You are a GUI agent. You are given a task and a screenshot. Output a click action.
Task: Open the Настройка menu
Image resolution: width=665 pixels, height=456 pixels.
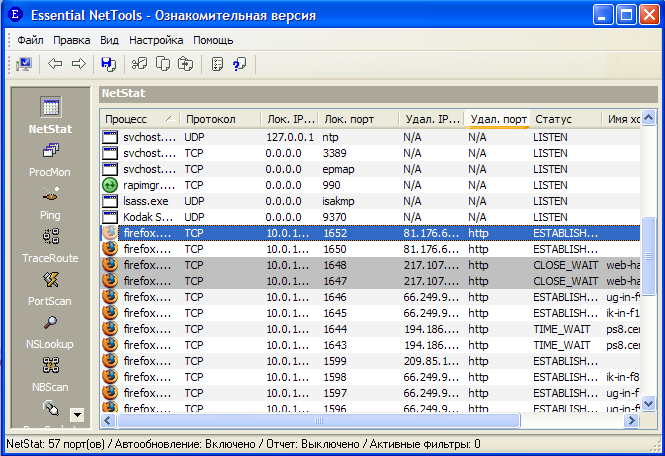click(156, 40)
